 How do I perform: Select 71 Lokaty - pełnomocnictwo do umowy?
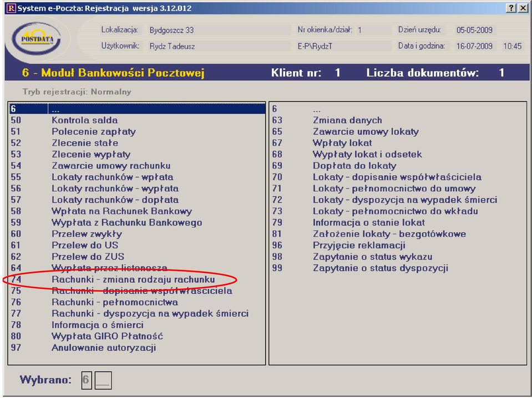[x=398, y=188]
